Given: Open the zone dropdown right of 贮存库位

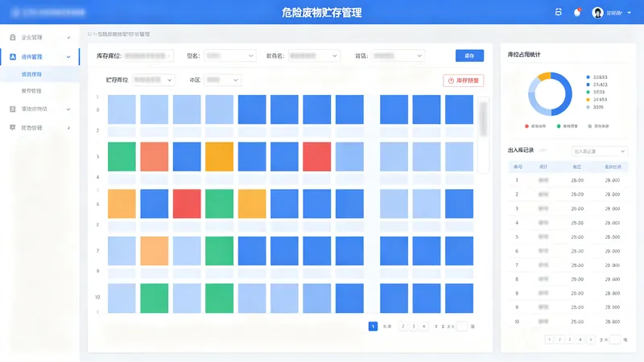Looking at the screenshot, I should pos(223,80).
